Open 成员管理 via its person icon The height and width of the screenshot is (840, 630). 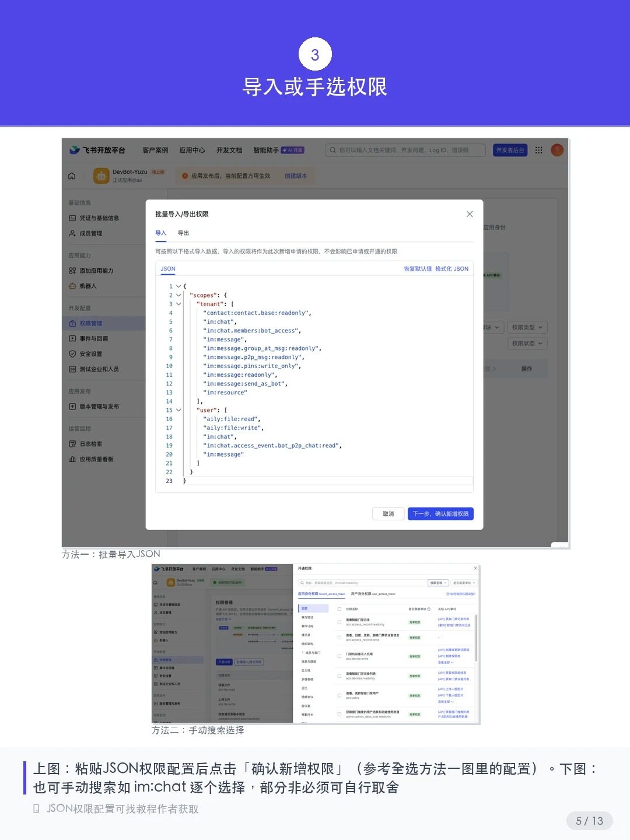[72, 233]
